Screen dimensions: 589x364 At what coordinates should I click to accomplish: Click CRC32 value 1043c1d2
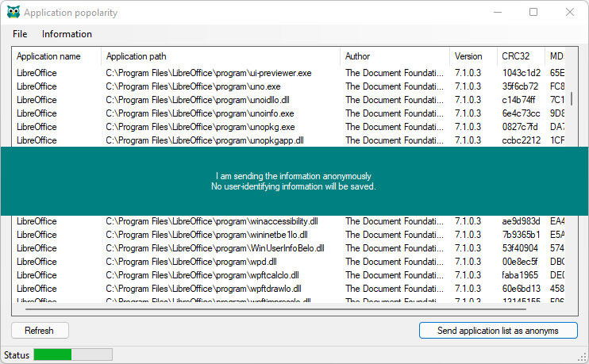(x=522, y=73)
